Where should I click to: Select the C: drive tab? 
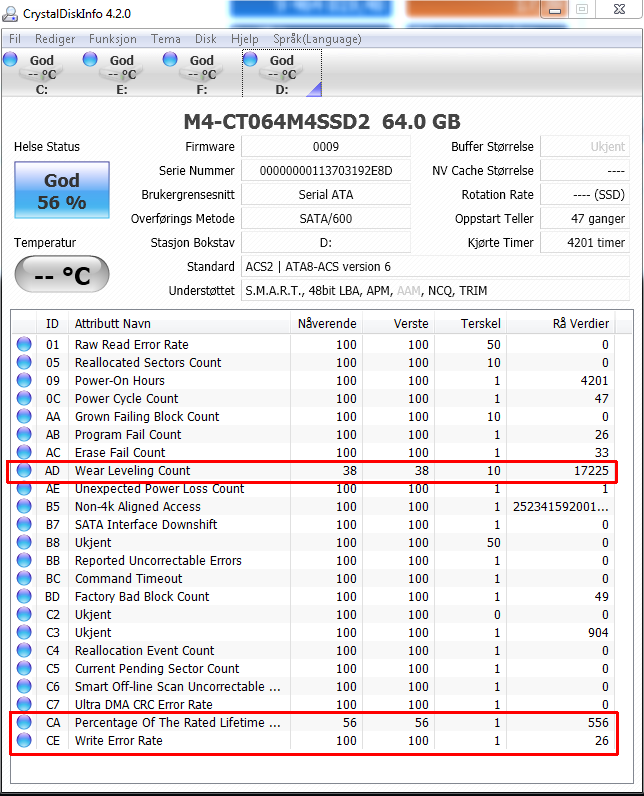42,73
